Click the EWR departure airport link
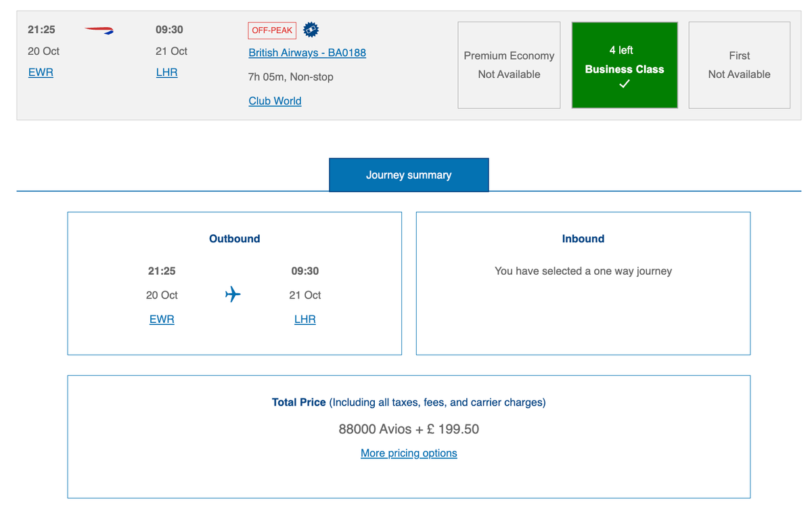Image resolution: width=812 pixels, height=507 pixels. (x=41, y=72)
